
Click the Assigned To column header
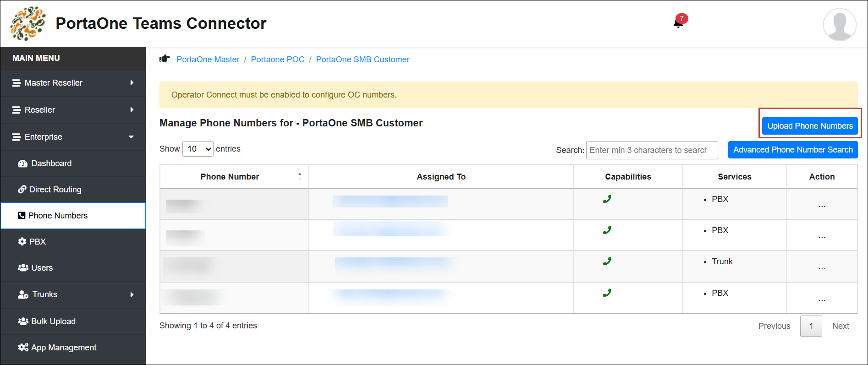[x=441, y=177]
